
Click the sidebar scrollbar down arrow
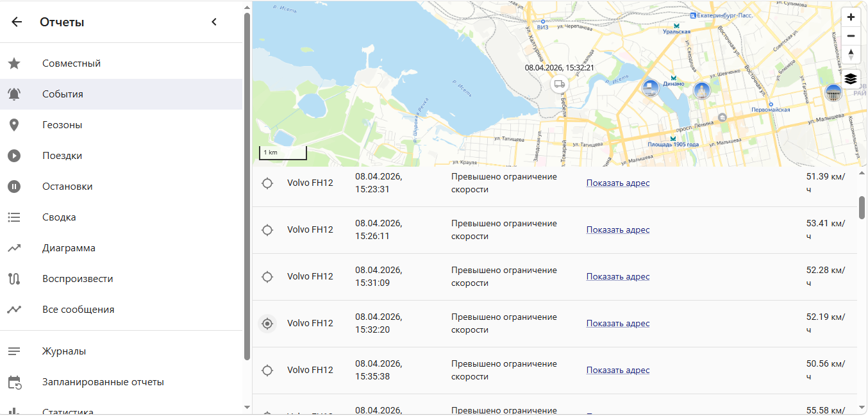click(247, 407)
